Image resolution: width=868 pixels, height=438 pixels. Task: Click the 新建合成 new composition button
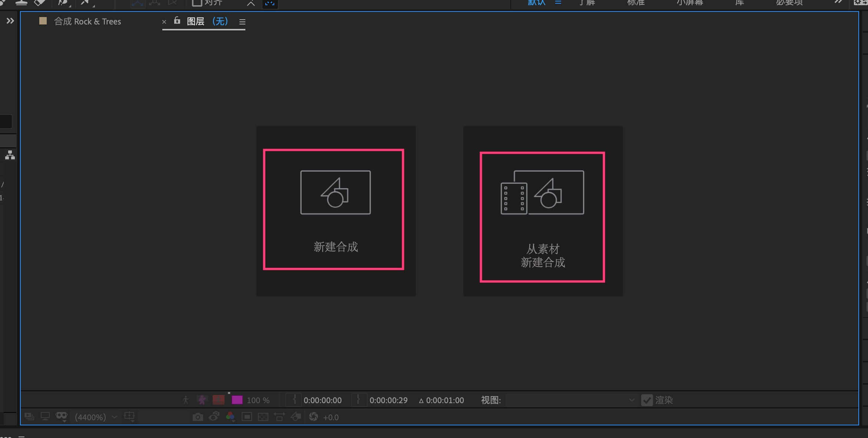click(x=334, y=209)
